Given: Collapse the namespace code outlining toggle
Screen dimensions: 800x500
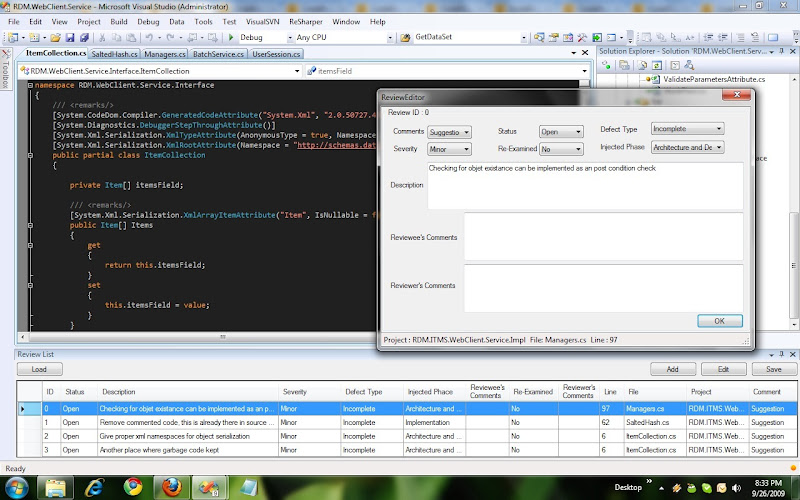Looking at the screenshot, I should tap(30, 87).
